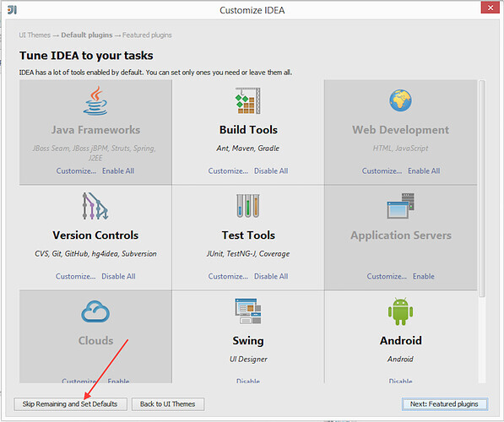Click the Test Tools test tubes icon
504x422 pixels.
(x=248, y=206)
